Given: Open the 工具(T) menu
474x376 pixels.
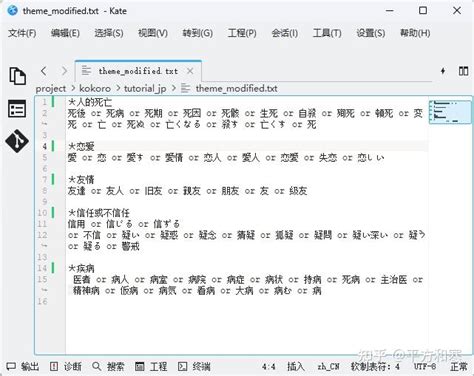Looking at the screenshot, I should (x=327, y=33).
